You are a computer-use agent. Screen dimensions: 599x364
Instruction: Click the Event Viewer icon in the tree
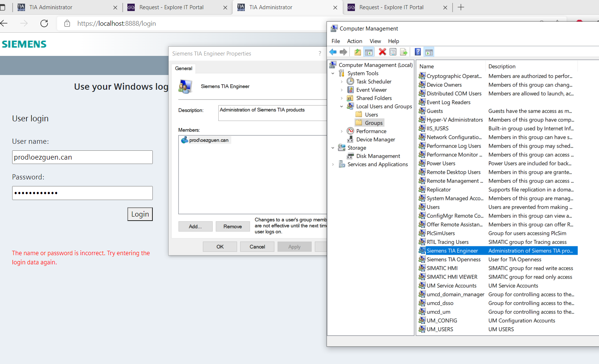click(x=350, y=90)
